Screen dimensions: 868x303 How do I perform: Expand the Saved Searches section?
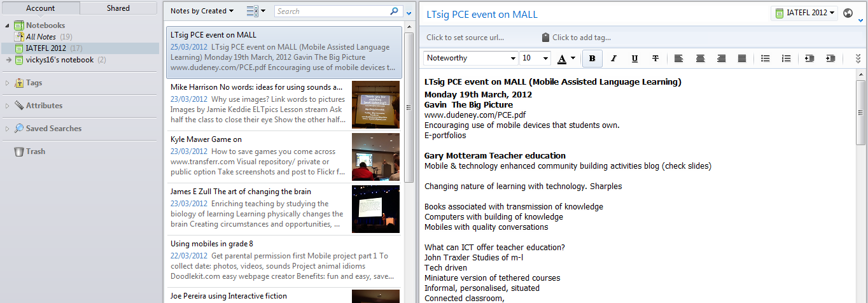(7, 129)
